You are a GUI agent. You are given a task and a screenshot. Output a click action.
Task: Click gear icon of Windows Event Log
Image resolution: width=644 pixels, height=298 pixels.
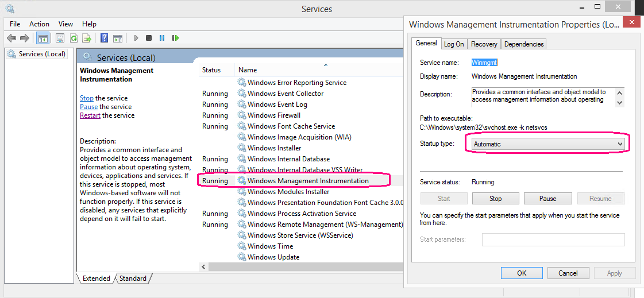(241, 105)
